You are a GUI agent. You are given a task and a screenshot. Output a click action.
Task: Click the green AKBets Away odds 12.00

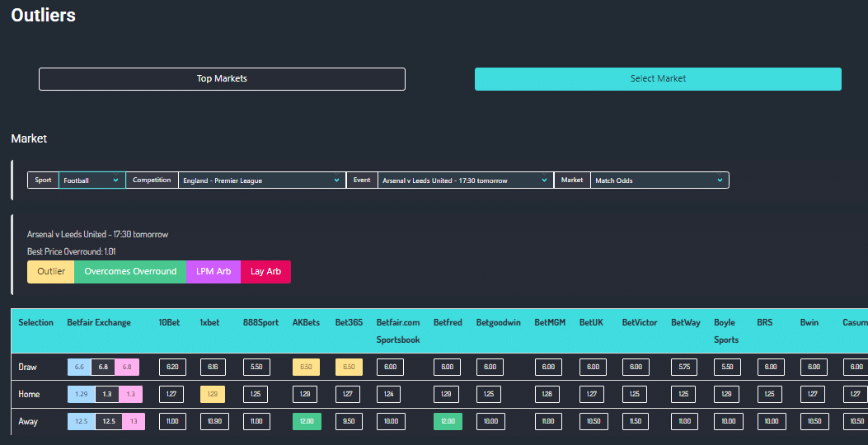point(307,421)
